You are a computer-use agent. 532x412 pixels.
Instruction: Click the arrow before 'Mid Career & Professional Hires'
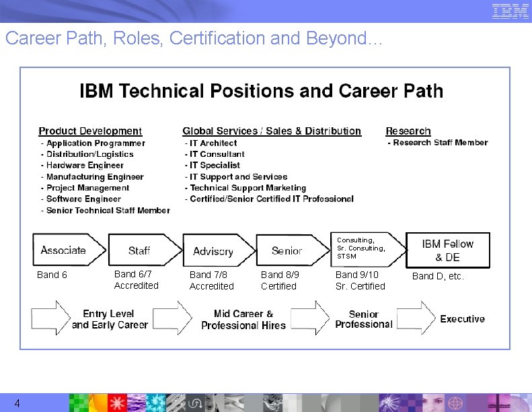(x=172, y=318)
